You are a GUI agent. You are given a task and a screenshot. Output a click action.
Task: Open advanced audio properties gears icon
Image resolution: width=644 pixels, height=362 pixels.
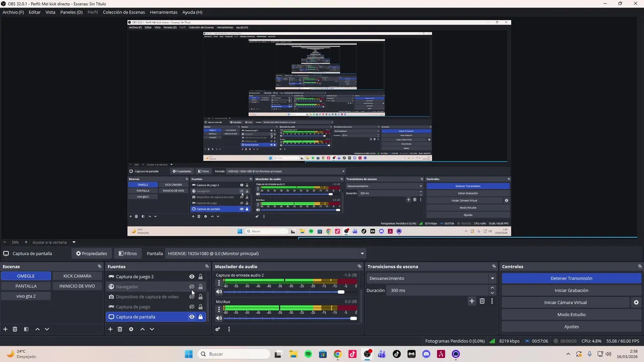tap(218, 329)
